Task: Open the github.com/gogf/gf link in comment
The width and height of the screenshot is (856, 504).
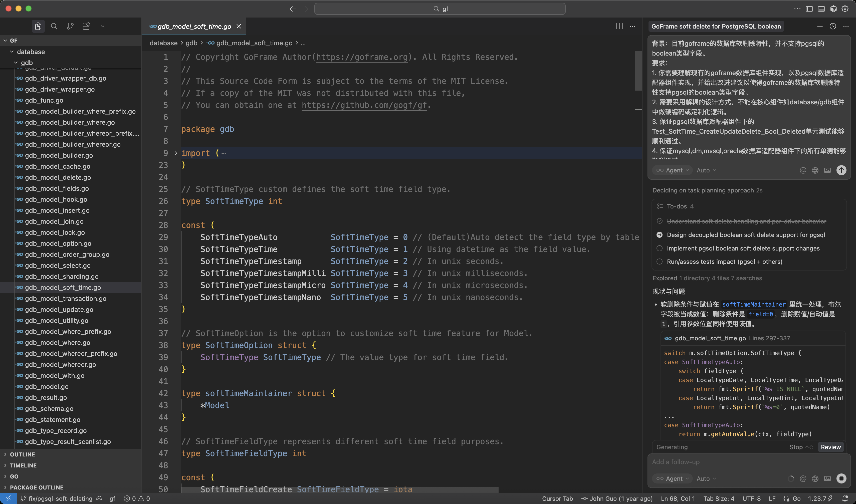Action: point(364,105)
